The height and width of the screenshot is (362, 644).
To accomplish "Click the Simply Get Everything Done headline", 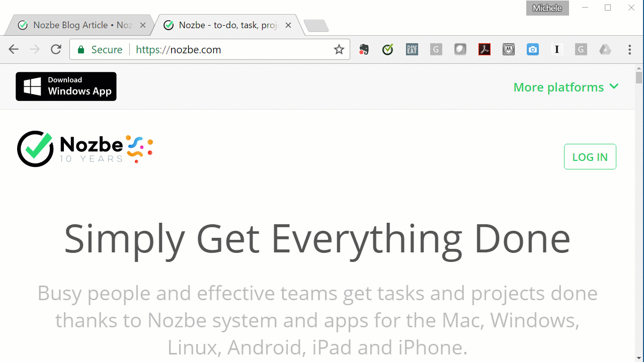I will coord(317,239).
